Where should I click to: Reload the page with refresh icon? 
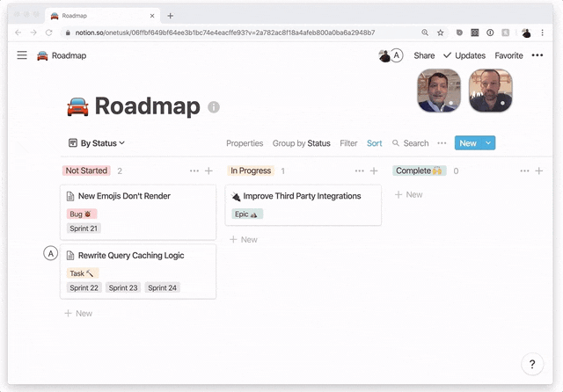point(49,33)
